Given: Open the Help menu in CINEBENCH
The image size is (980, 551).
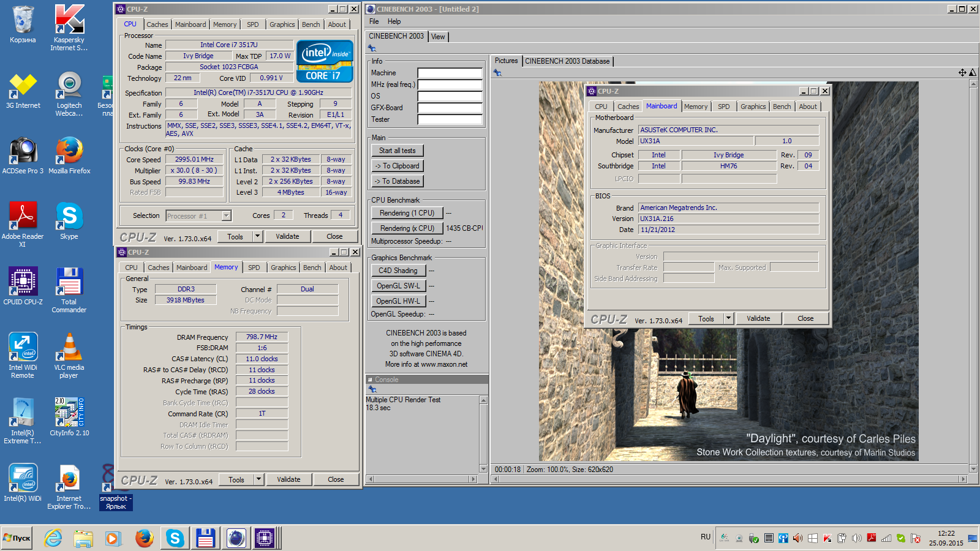Looking at the screenshot, I should (394, 21).
